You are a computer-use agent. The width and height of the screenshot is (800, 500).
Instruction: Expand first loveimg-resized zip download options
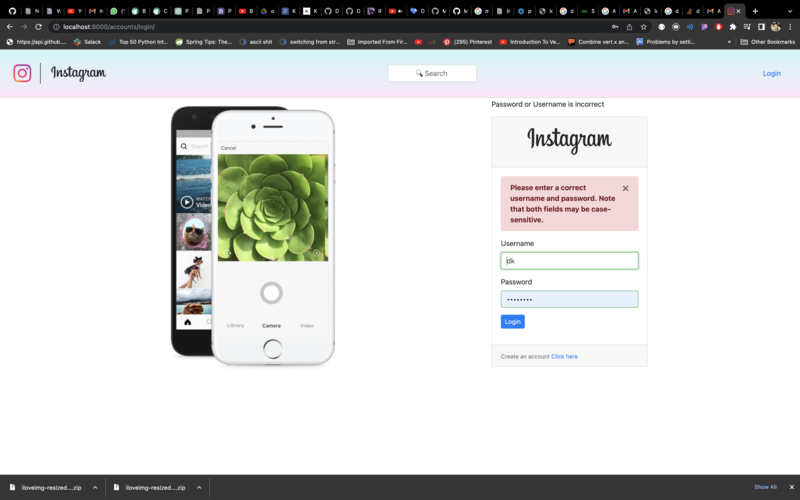coord(95,488)
